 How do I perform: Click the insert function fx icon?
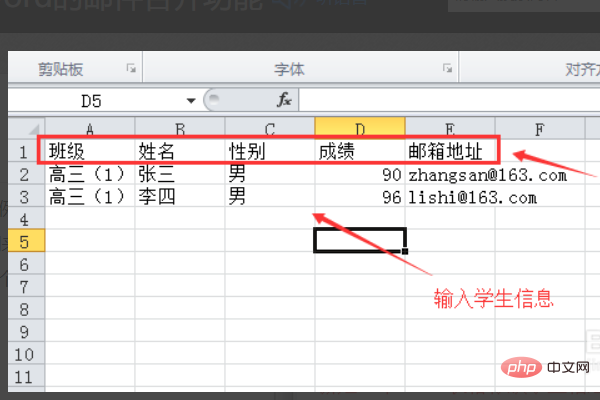click(x=284, y=100)
